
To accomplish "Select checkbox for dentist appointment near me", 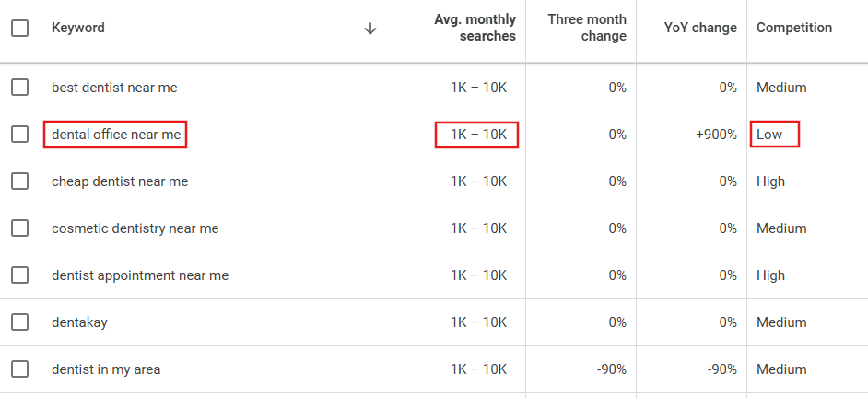I will coord(20,275).
